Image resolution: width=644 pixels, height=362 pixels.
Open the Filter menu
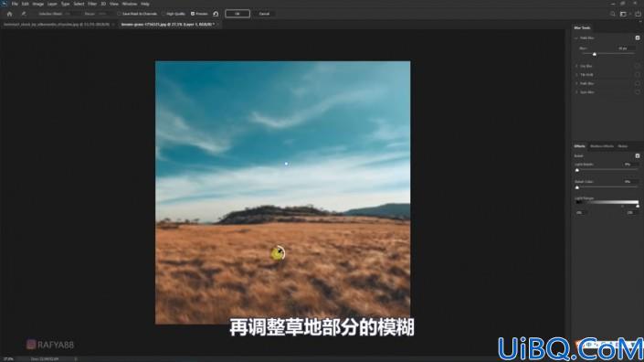[92, 4]
